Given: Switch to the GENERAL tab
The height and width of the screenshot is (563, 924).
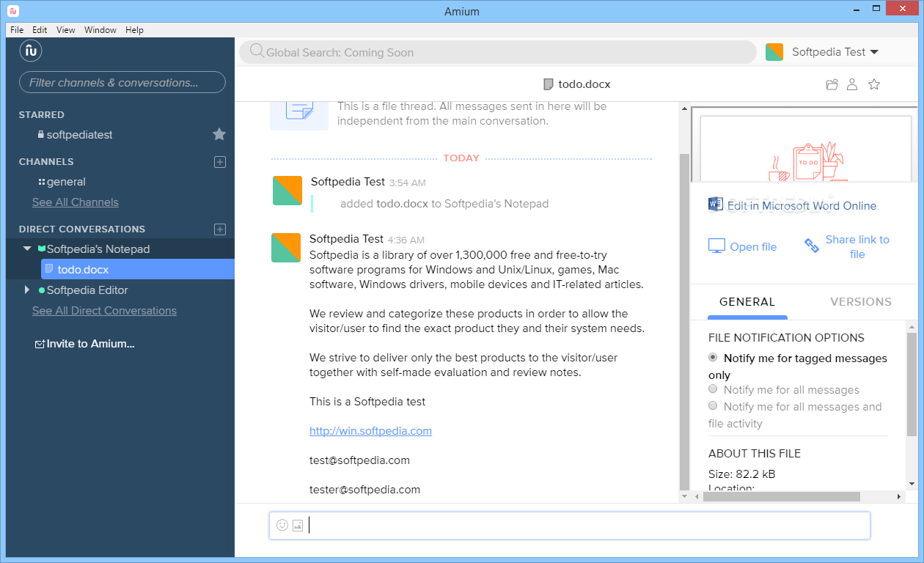Looking at the screenshot, I should (747, 301).
